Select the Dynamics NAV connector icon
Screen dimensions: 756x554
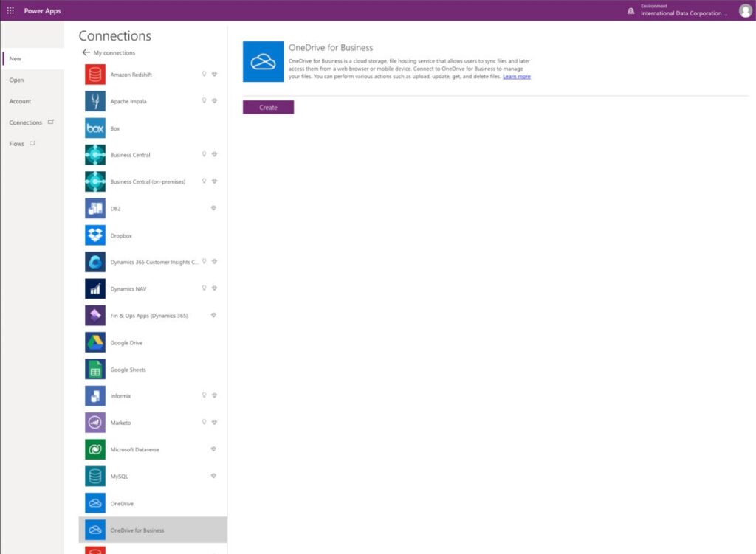[x=95, y=289]
